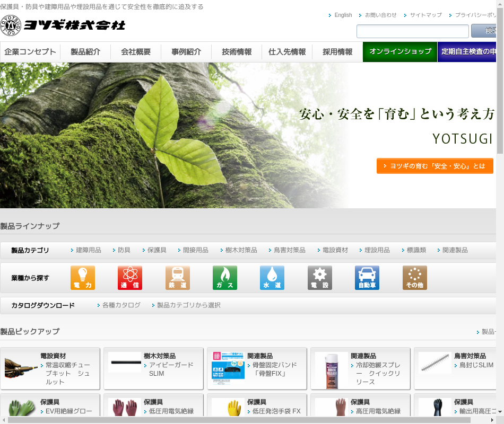Click the green オンラインショップ button
Viewport: 504px width, 424px height.
point(400,52)
